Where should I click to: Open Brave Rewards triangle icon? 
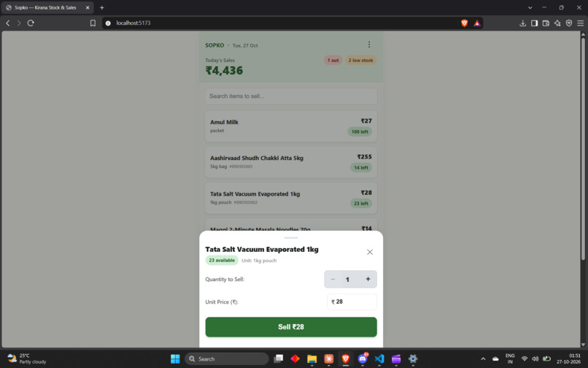tap(477, 23)
